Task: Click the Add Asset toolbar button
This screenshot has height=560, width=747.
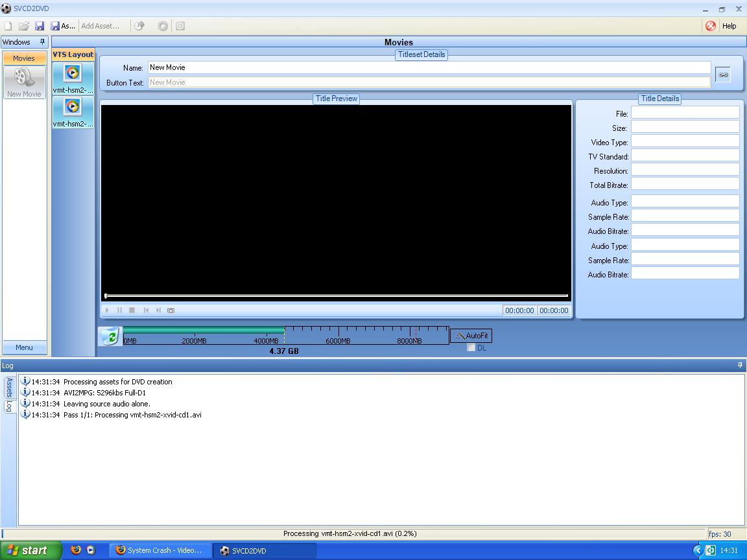Action: coord(100,26)
